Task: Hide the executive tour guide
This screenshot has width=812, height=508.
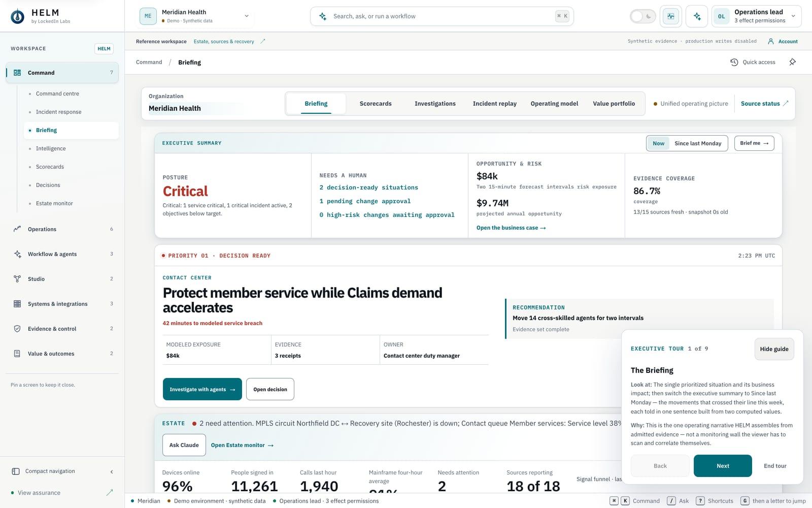Action: click(x=774, y=349)
